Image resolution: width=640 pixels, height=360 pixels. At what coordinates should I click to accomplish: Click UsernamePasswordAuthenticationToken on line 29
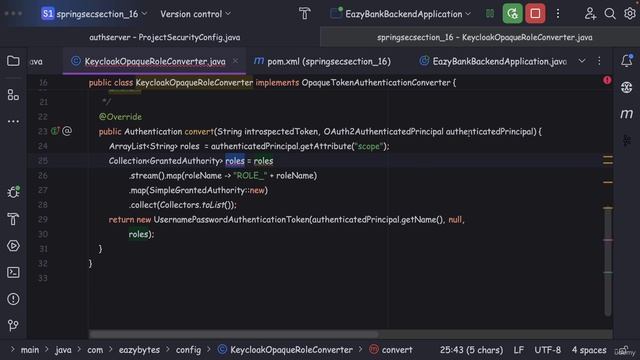pos(231,220)
